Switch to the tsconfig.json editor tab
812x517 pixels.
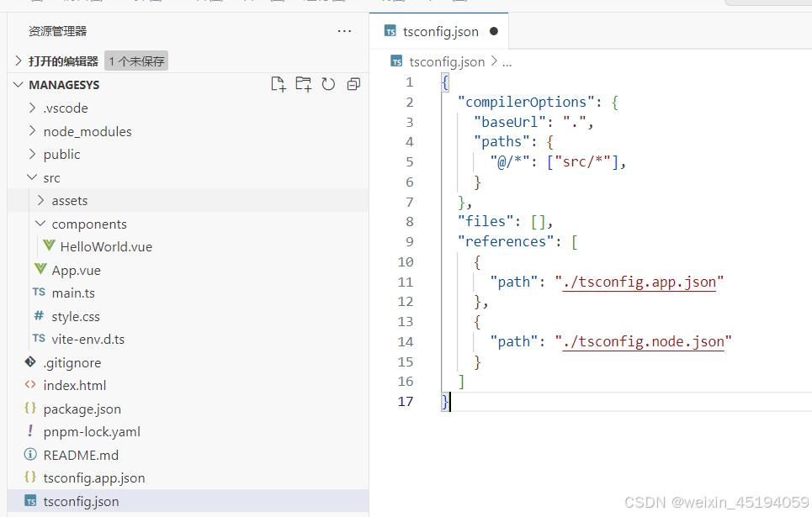click(x=439, y=31)
